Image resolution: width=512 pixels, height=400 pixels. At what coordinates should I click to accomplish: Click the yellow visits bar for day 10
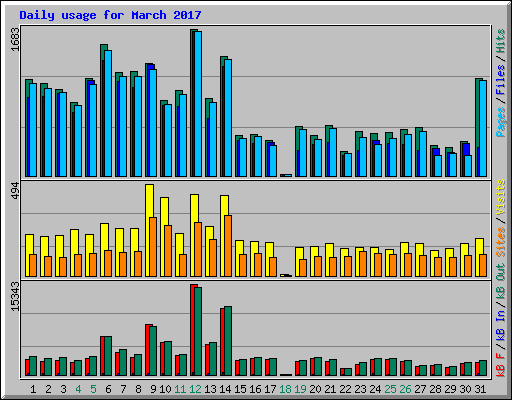point(165,237)
